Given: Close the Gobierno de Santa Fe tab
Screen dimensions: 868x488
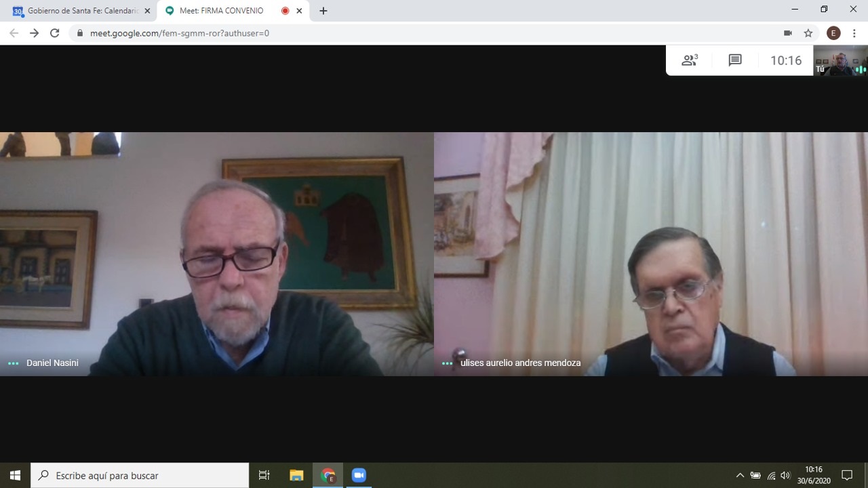Looking at the screenshot, I should tap(147, 11).
